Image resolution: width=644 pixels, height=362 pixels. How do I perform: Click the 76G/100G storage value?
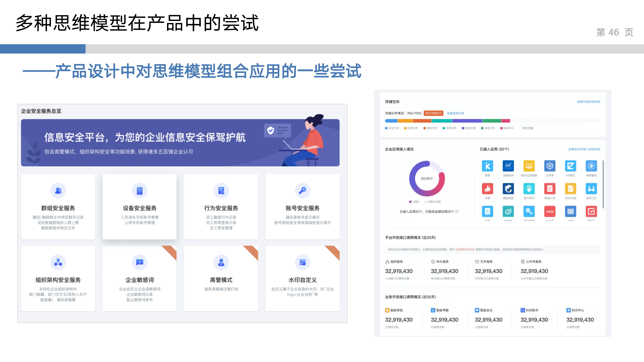tap(414, 113)
